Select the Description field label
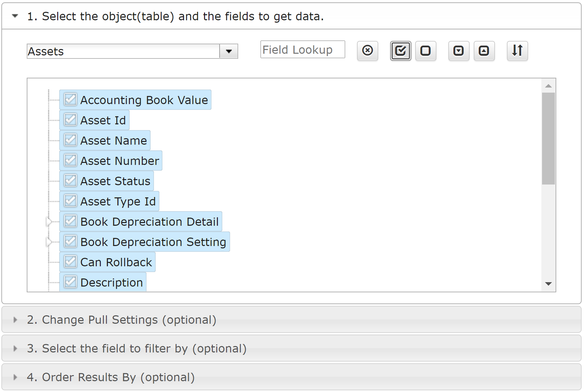The height and width of the screenshot is (392, 584). [x=112, y=283]
